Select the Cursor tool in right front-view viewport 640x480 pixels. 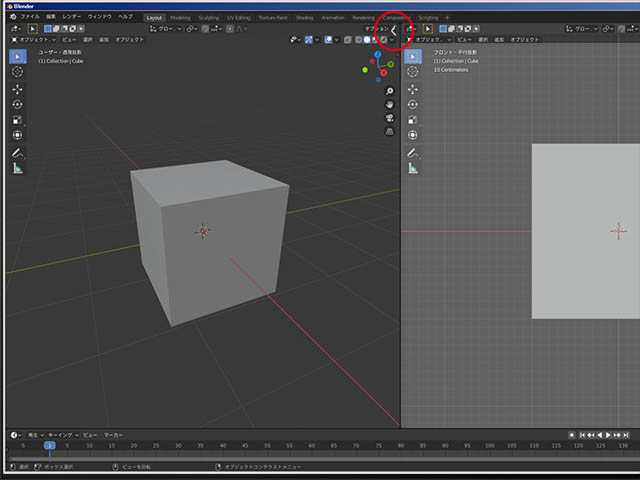click(x=413, y=72)
